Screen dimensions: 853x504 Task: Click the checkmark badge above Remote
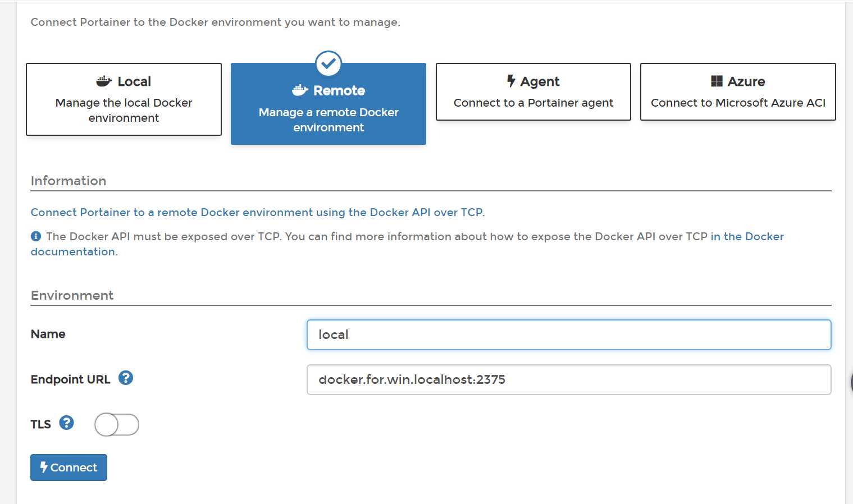[329, 63]
